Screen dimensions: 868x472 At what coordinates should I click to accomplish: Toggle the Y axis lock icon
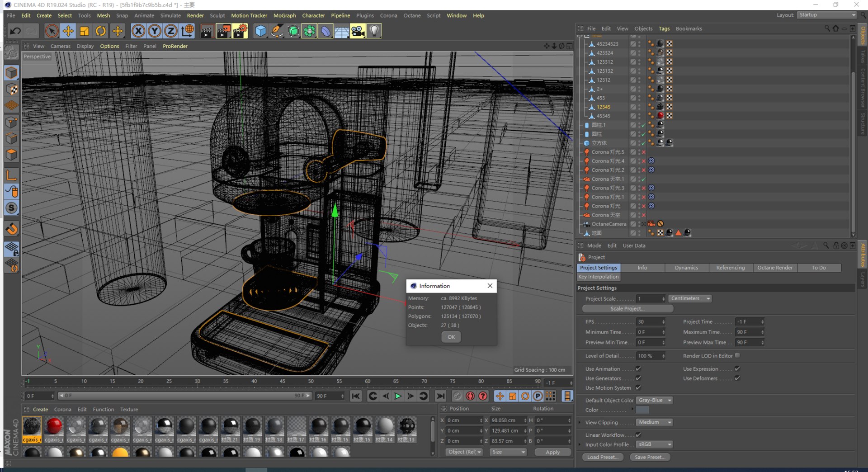pos(155,31)
